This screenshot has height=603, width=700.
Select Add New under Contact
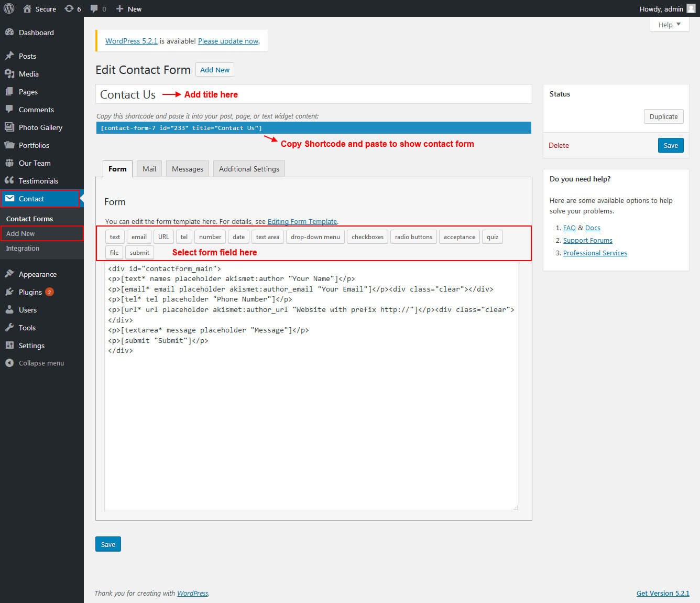click(x=20, y=233)
